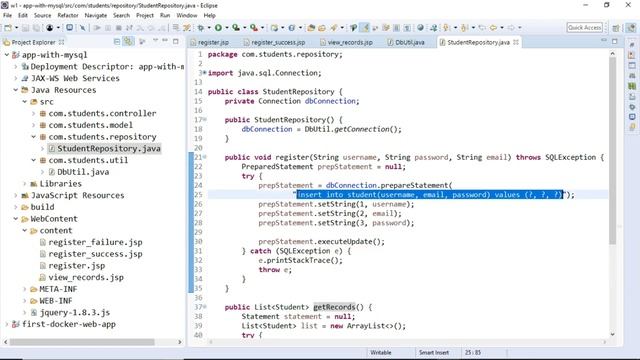640x360 pixels.
Task: Collapse the WebContent folder
Action: tap(16, 219)
